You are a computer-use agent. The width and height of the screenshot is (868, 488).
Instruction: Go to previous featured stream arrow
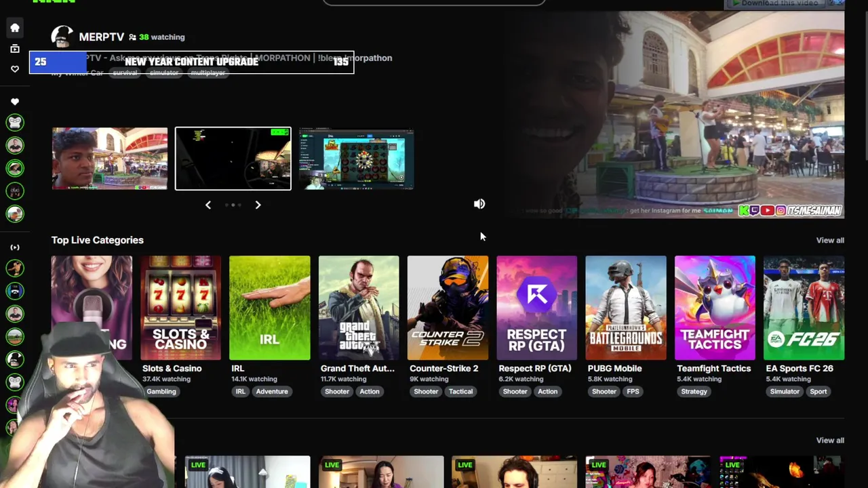[208, 205]
